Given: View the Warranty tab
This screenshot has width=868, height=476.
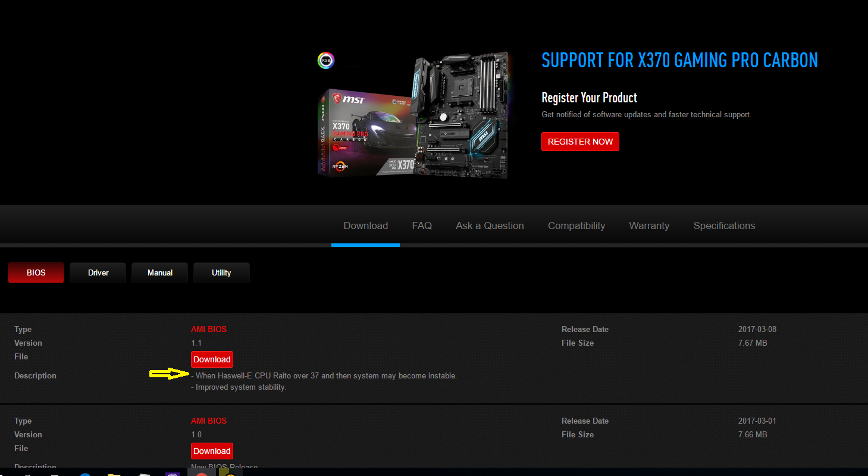Looking at the screenshot, I should (649, 226).
